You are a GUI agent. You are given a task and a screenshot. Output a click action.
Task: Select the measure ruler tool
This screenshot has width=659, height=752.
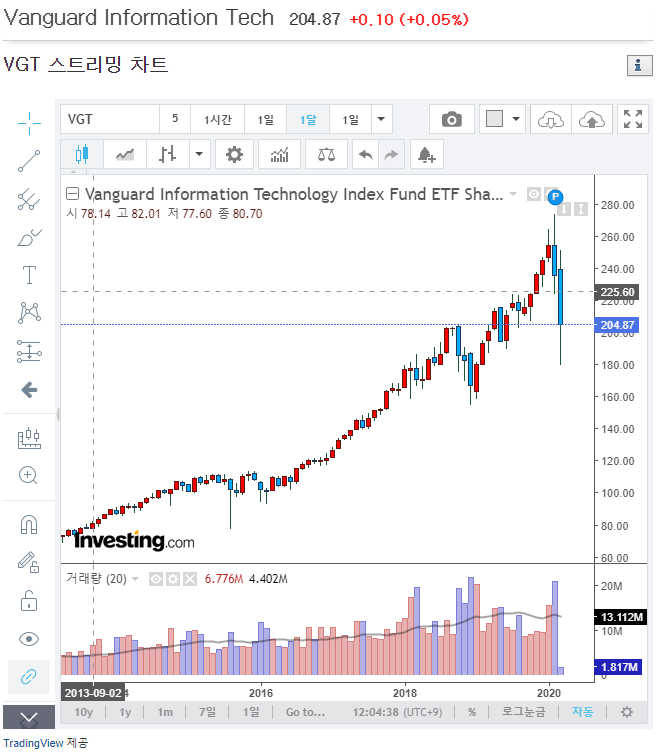pos(29,438)
